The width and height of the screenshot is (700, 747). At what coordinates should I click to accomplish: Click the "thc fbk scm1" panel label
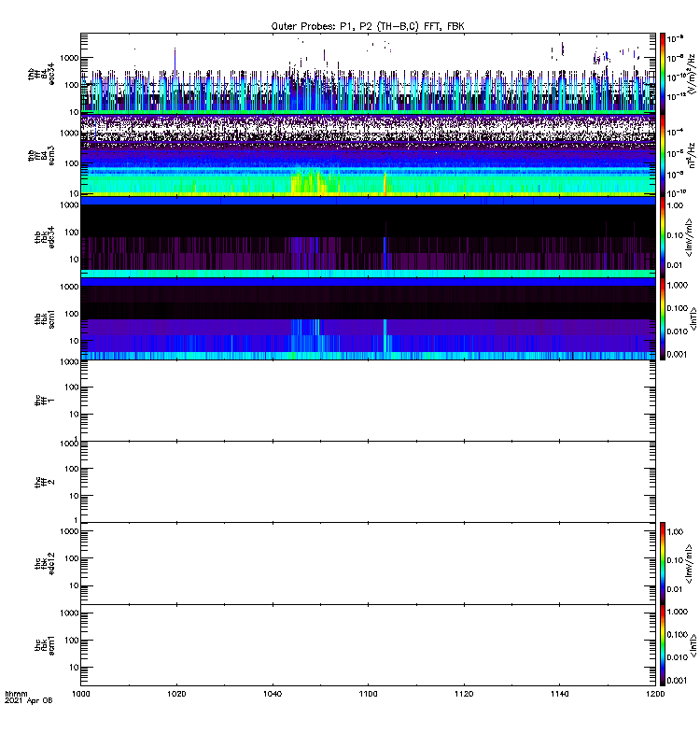click(x=45, y=645)
